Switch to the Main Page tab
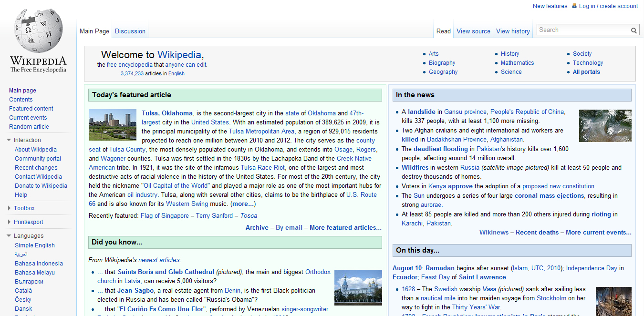The width and height of the screenshot is (644, 316). [x=94, y=31]
